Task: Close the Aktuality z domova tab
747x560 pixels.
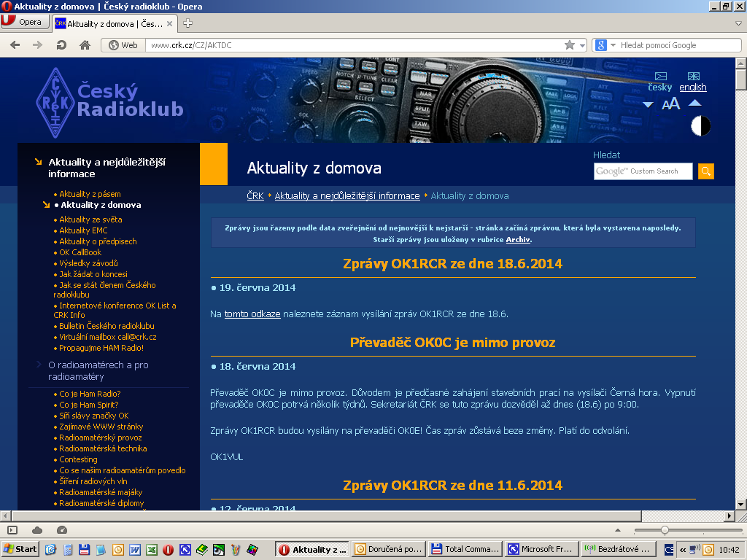Action: pyautogui.click(x=169, y=23)
